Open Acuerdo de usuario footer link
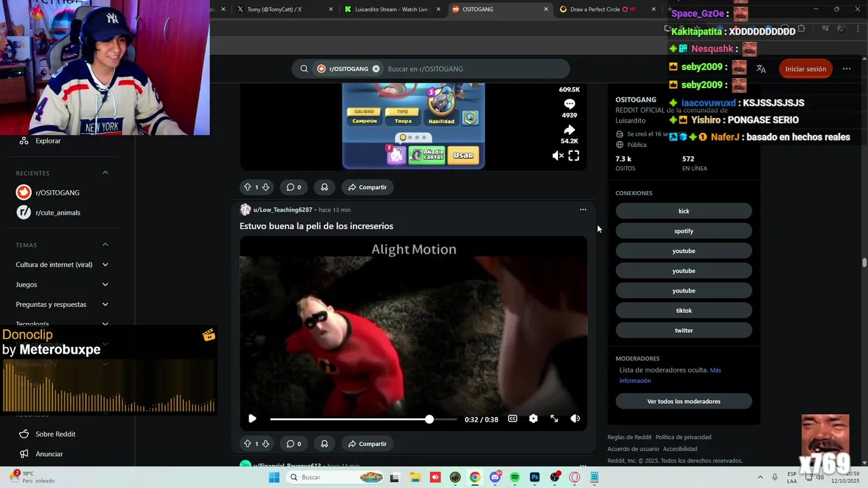This screenshot has height=488, width=868. point(633,449)
